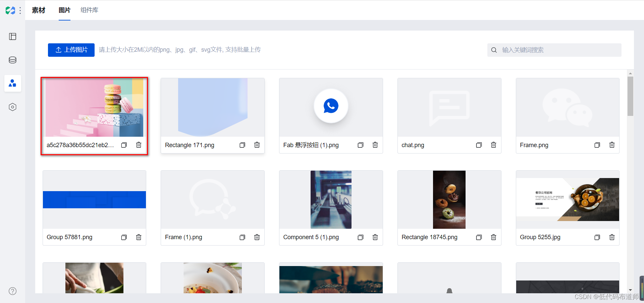Delete Component 5 (1).png

(375, 237)
